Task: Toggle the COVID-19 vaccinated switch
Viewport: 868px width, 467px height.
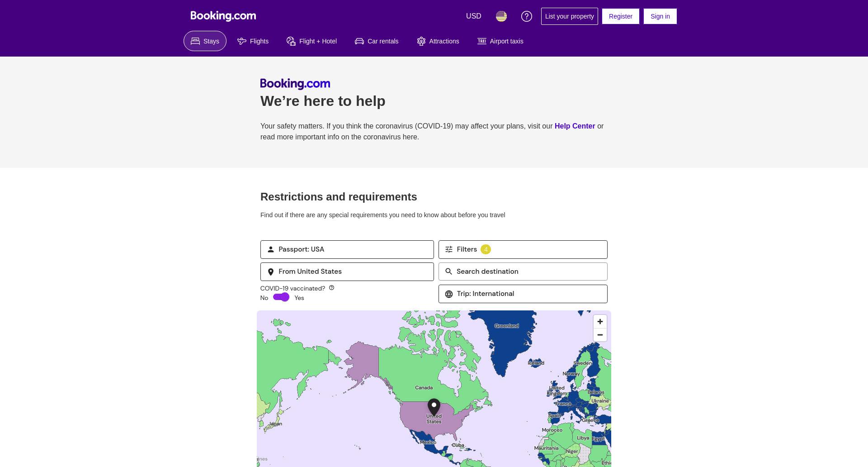Action: coord(281,297)
